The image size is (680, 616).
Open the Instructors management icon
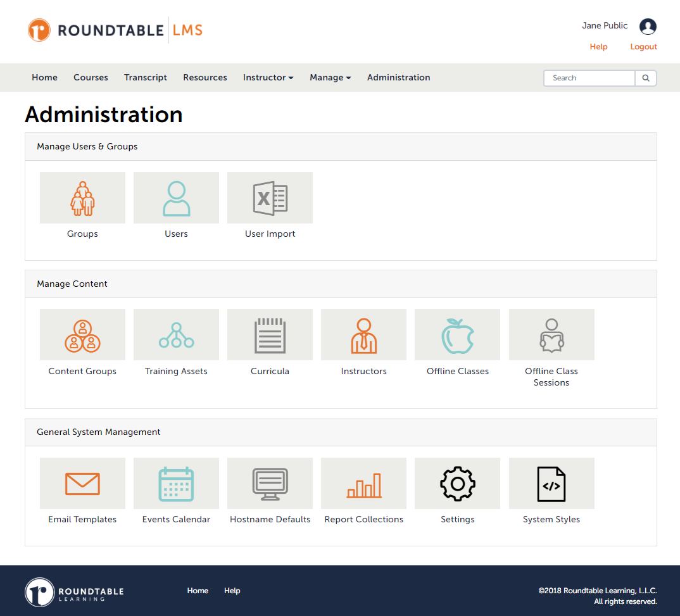[x=363, y=334]
